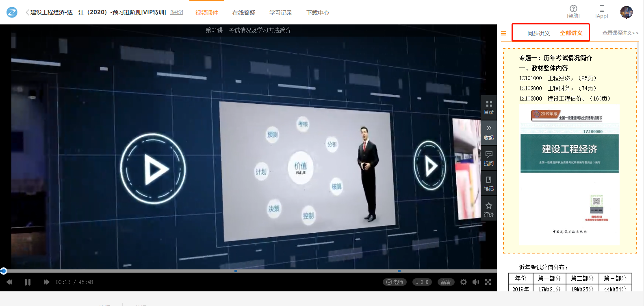Click the 查看课程讲义 link

point(620,33)
